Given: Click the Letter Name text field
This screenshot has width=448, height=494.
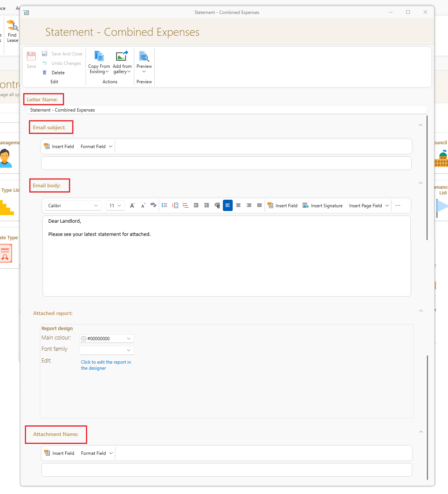Looking at the screenshot, I should [x=227, y=110].
